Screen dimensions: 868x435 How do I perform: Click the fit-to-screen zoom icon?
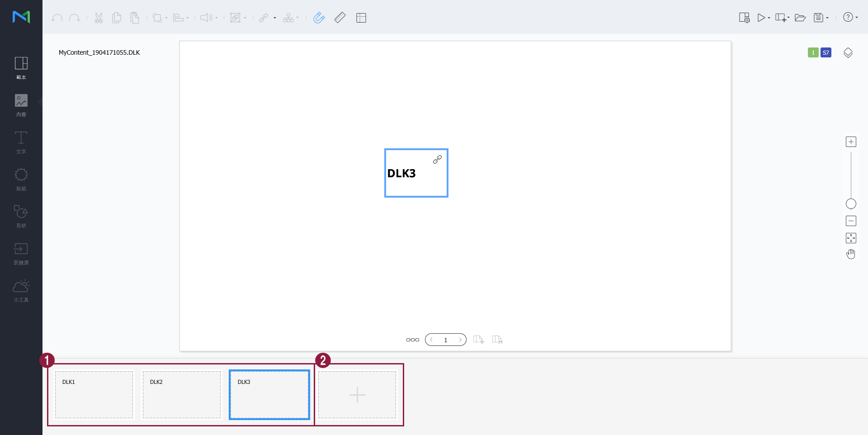pyautogui.click(x=851, y=238)
